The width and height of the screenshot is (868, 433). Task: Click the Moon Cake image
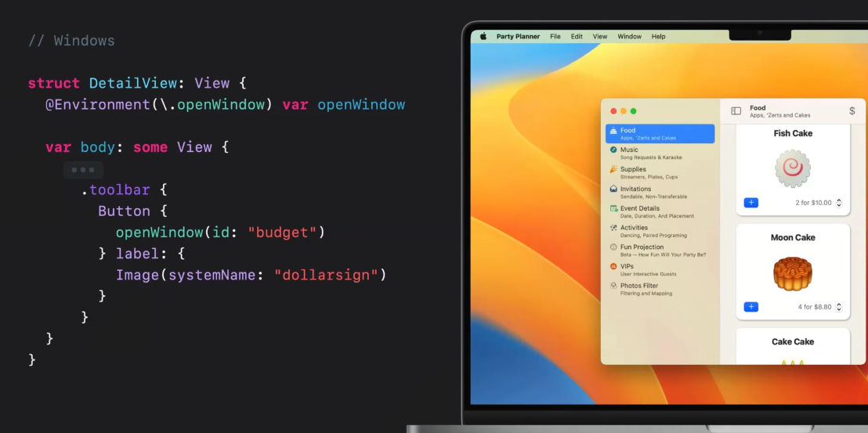click(793, 272)
